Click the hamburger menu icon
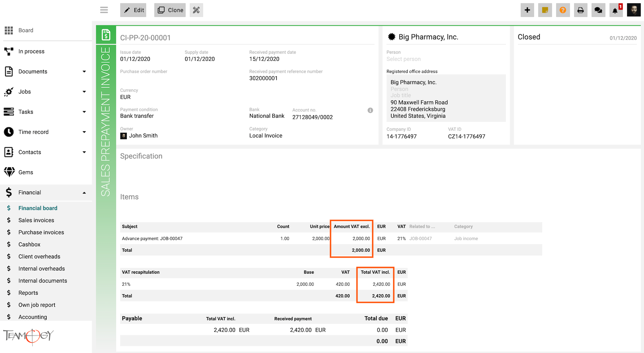 [104, 10]
